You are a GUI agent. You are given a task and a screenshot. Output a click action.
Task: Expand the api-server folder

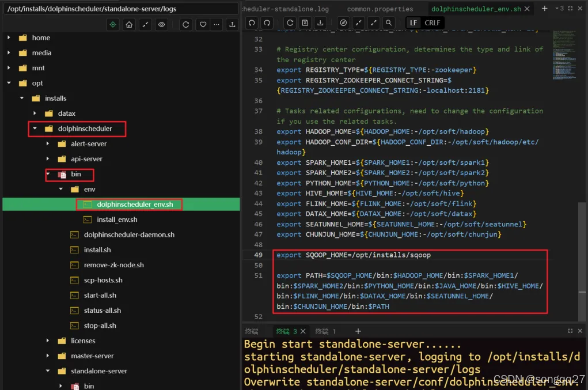pyautogui.click(x=48, y=158)
